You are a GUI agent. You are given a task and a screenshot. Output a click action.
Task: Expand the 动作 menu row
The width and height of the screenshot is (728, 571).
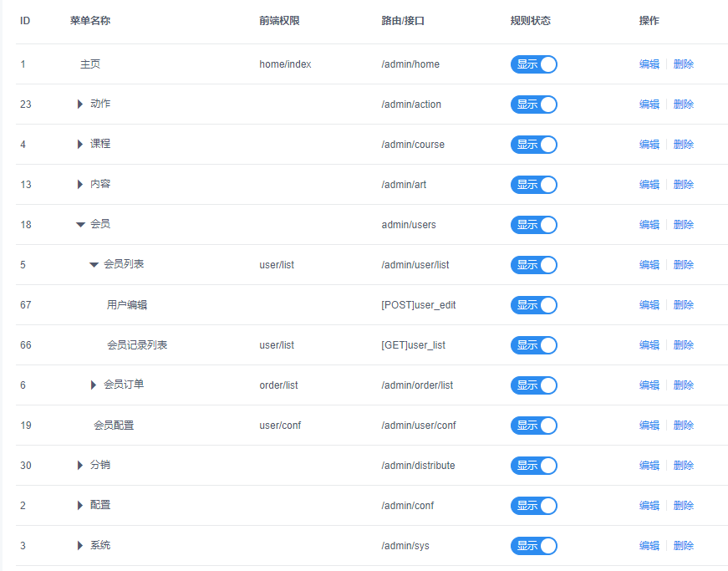tap(80, 104)
